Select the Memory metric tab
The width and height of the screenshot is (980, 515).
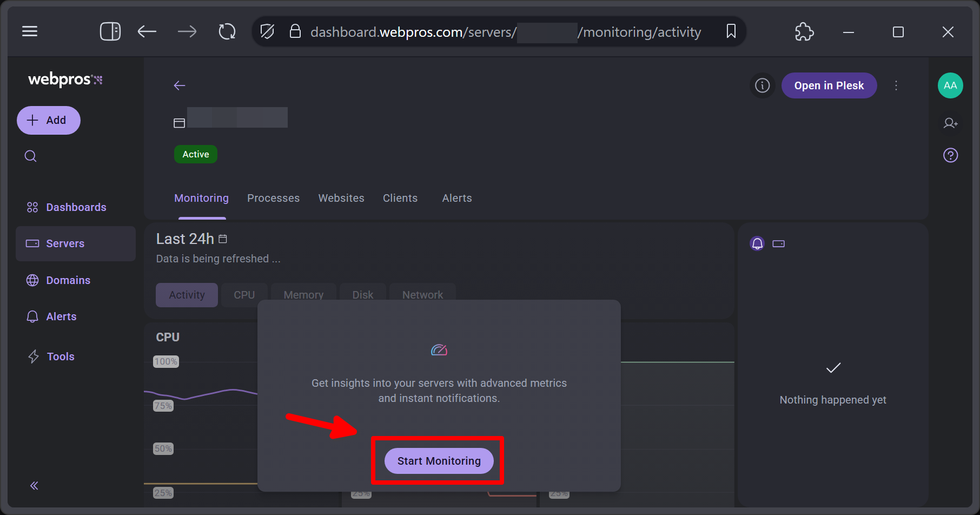point(303,295)
